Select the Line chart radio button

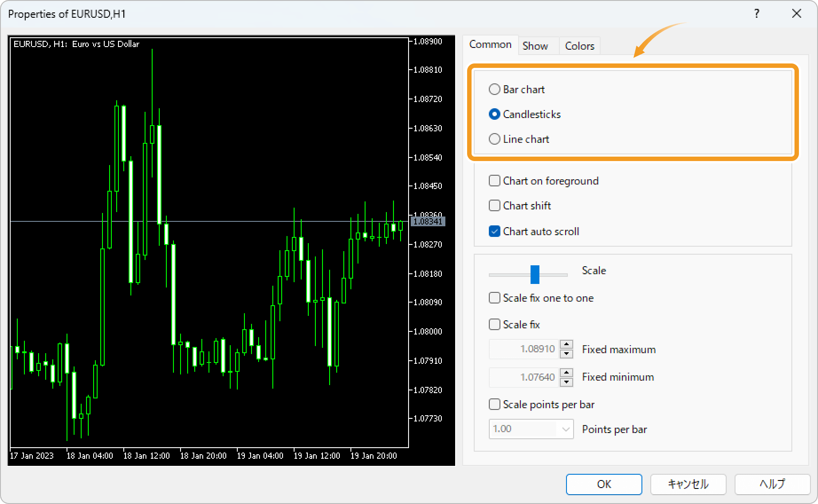(x=494, y=139)
